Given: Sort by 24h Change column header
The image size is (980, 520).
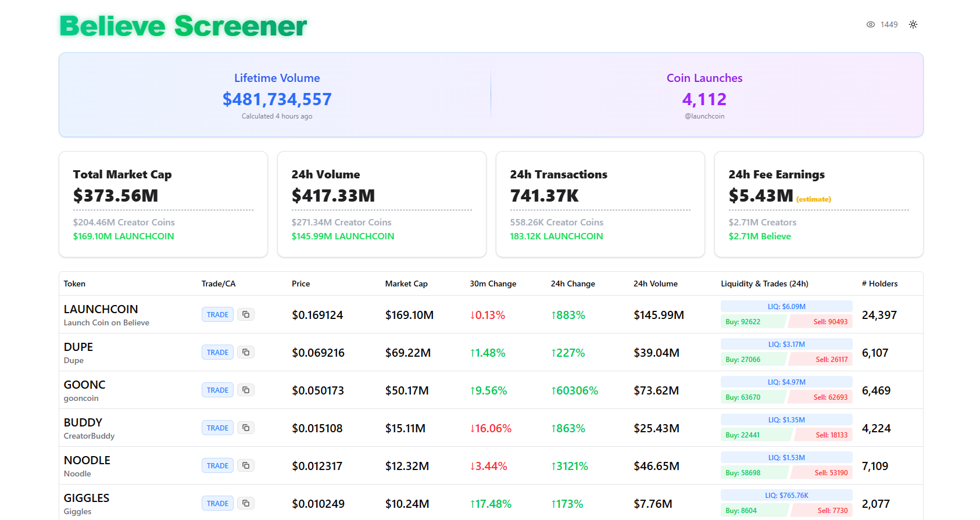Looking at the screenshot, I should [573, 284].
